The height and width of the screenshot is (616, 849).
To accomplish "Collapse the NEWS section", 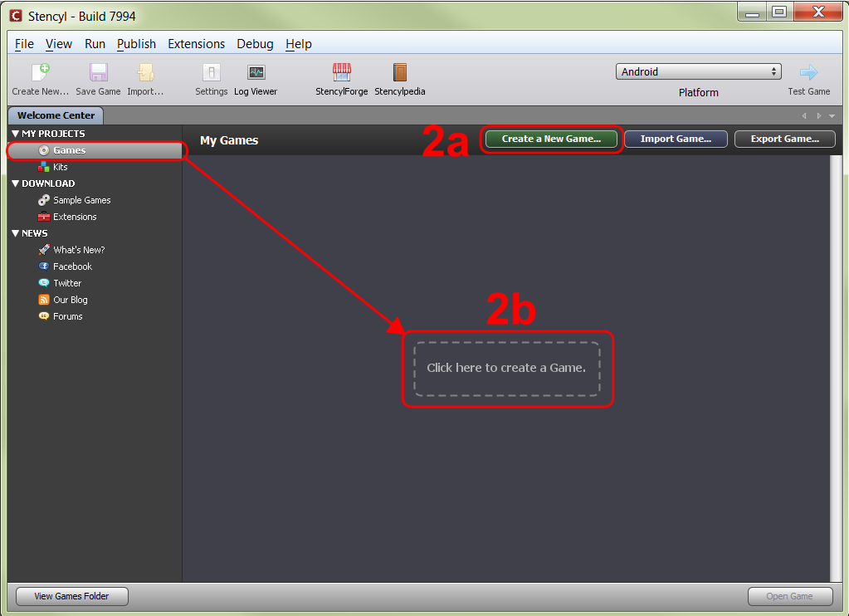I will tap(15, 233).
